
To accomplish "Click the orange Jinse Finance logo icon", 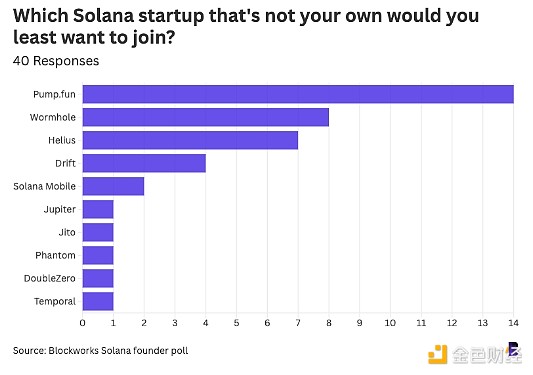I will pyautogui.click(x=437, y=354).
